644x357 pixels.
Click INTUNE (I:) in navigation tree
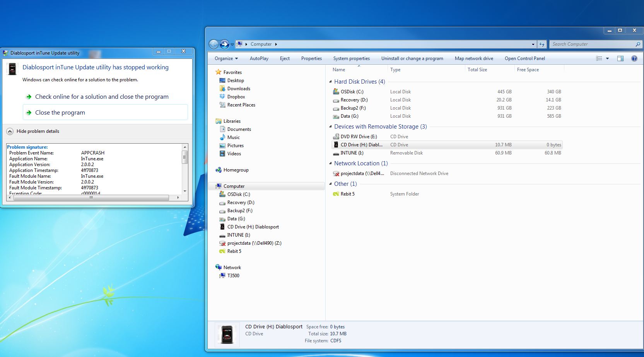[x=238, y=235]
